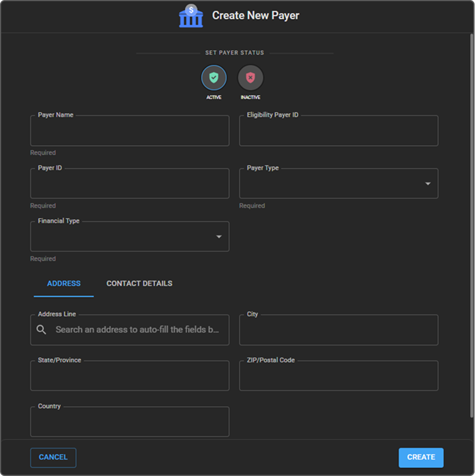Click into the Country field
Image resolution: width=475 pixels, height=476 pixels.
pos(129,422)
